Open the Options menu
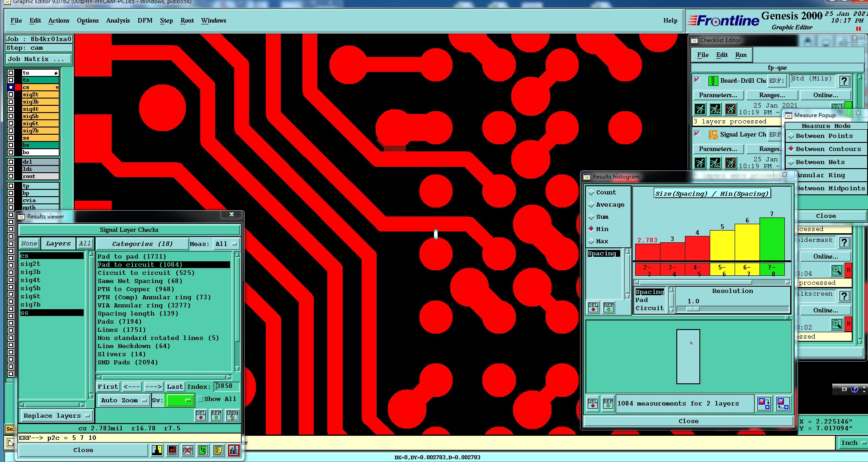The height and width of the screenshot is (462, 868). [88, 21]
